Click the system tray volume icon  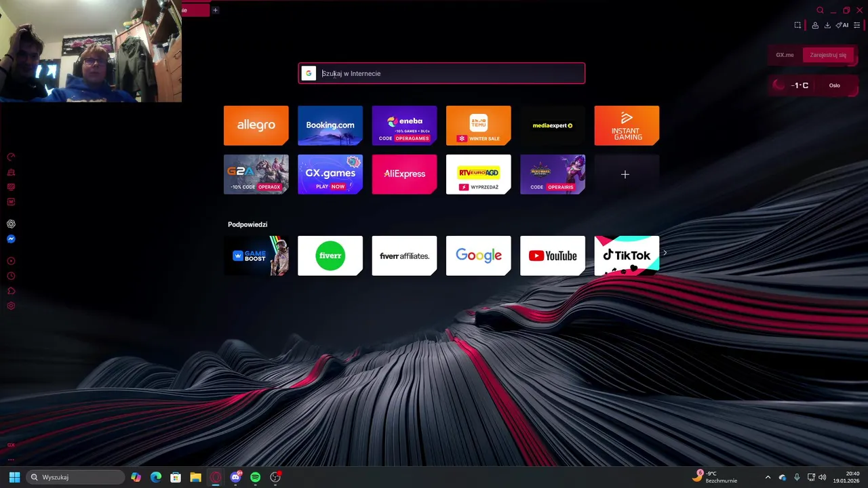pos(823,477)
